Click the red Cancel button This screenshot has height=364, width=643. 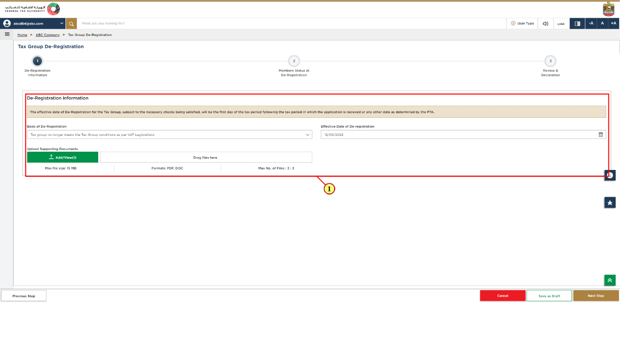pyautogui.click(x=502, y=296)
